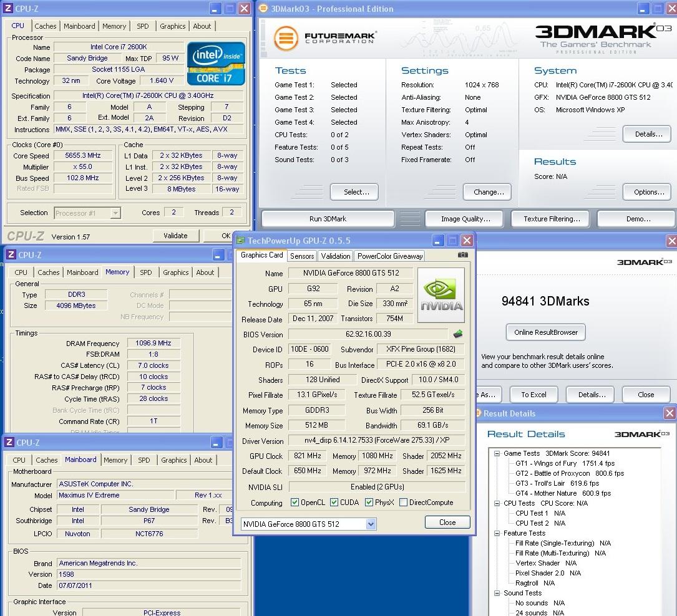Screen dimensions: 677x616
Task: Select Vertex Shader result row
Action: [x=546, y=563]
